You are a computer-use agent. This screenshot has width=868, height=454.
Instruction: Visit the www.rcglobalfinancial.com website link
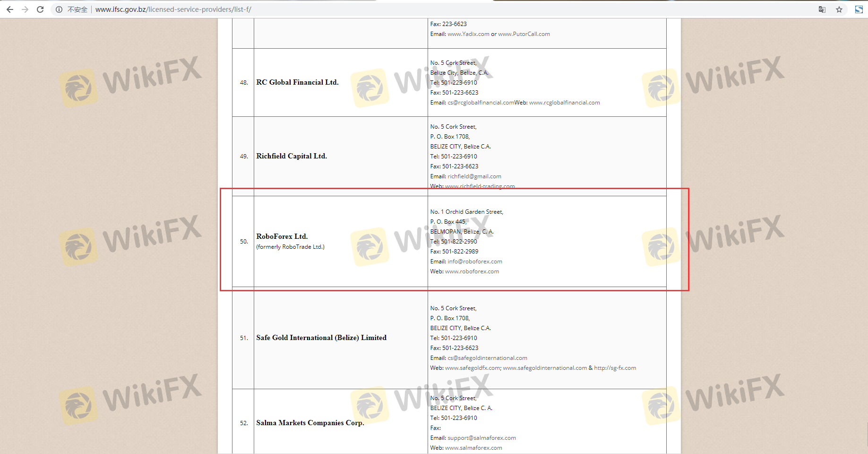[x=564, y=103]
